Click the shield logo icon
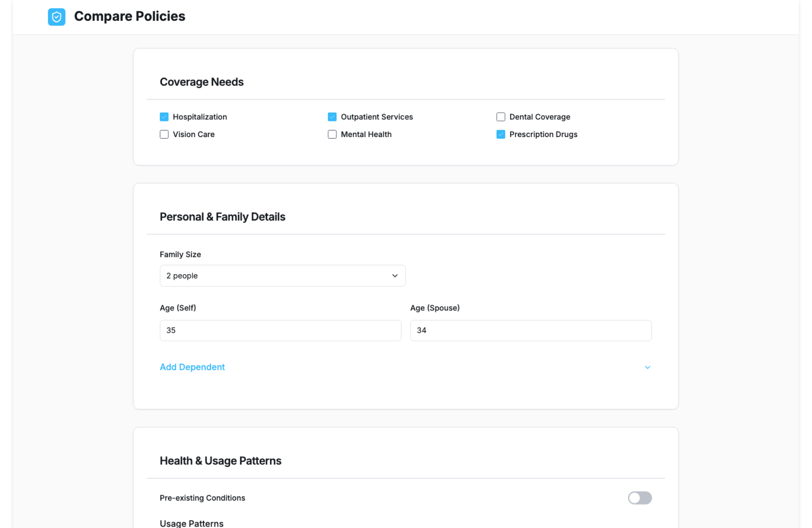The height and width of the screenshot is (528, 812). tap(56, 17)
